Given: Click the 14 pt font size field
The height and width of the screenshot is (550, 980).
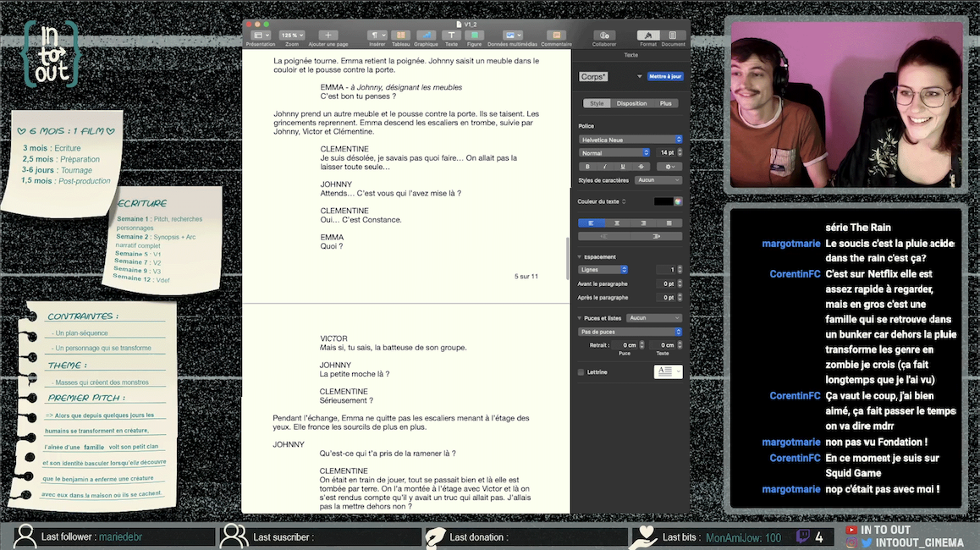Looking at the screenshot, I should [666, 152].
